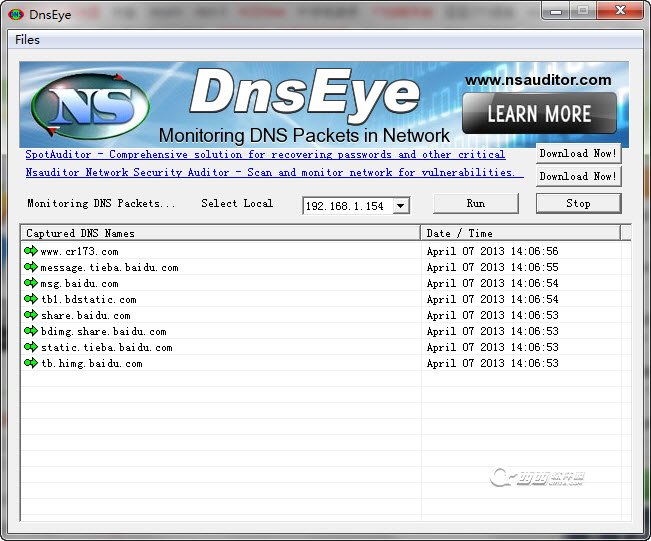Click the arrow icon beside message.tieba.baidu.com
Image resolution: width=651 pixels, height=541 pixels.
pyautogui.click(x=31, y=267)
